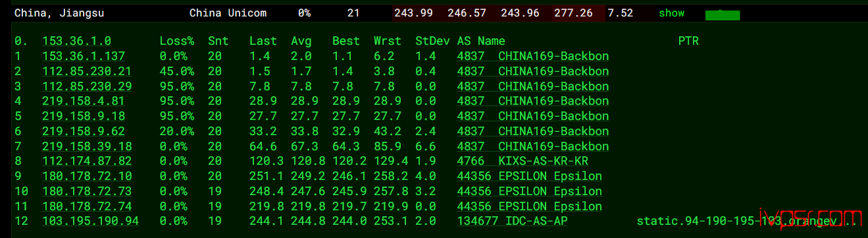Image resolution: width=868 pixels, height=238 pixels.
Task: Open the hop 1 CHINA169-Backbon AS link
Action: 533,56
